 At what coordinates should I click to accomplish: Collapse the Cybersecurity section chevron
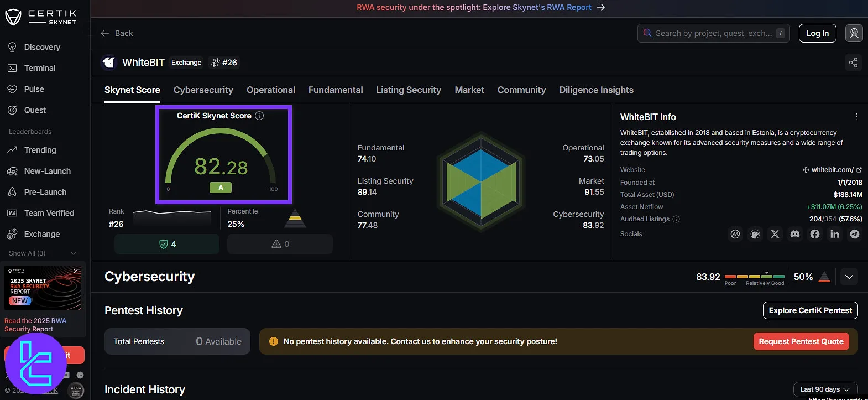(849, 277)
